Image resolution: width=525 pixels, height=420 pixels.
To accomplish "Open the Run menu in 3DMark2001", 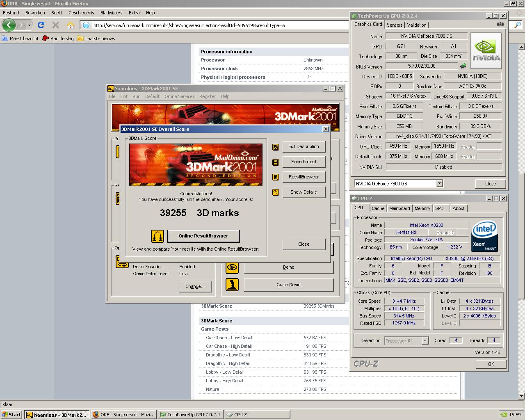I will [136, 96].
